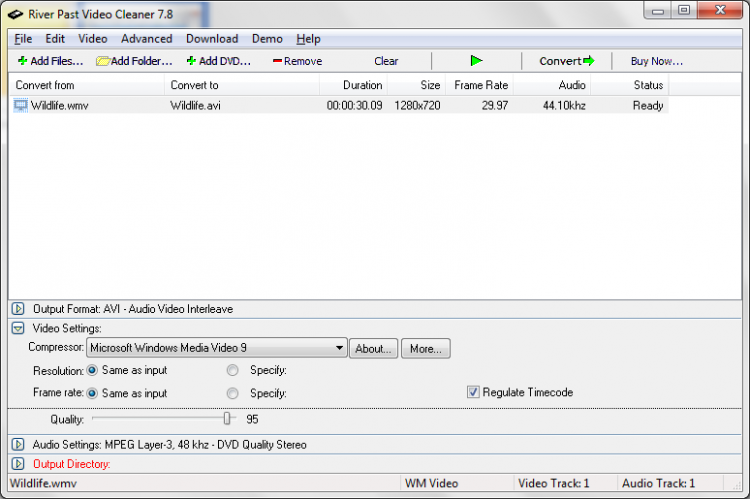Select Frame rate Same as input
The image size is (750, 499).
click(x=92, y=393)
